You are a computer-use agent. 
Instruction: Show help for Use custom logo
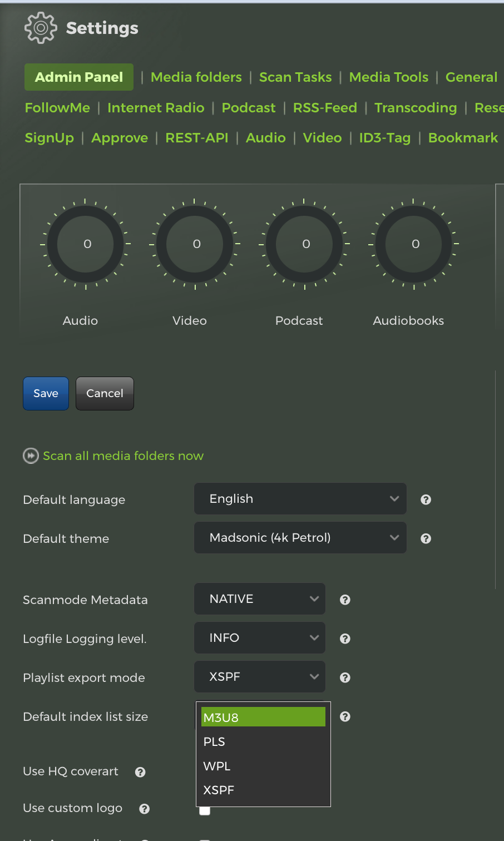pos(144,809)
